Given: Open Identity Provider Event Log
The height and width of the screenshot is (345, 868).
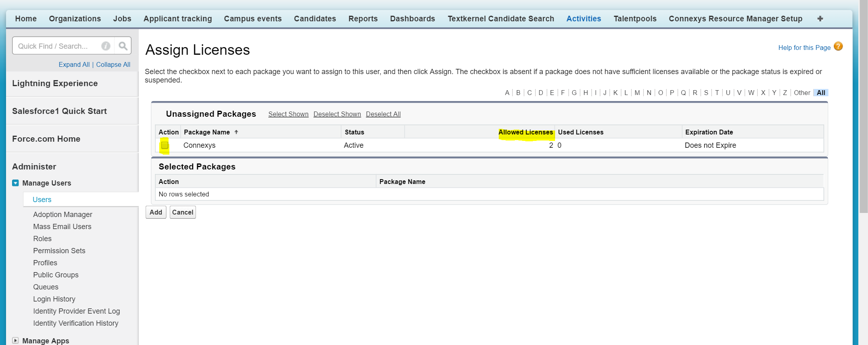Looking at the screenshot, I should click(76, 311).
